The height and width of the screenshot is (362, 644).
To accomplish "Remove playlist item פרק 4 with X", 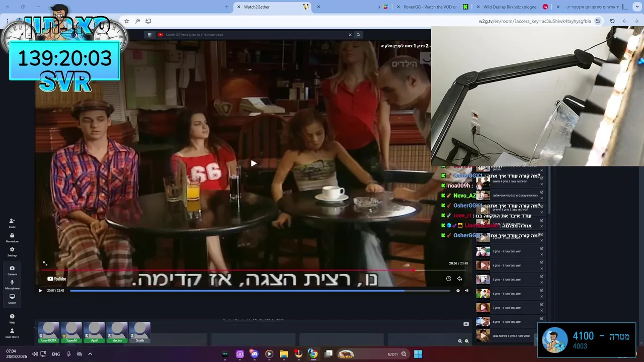I will [x=542, y=268].
